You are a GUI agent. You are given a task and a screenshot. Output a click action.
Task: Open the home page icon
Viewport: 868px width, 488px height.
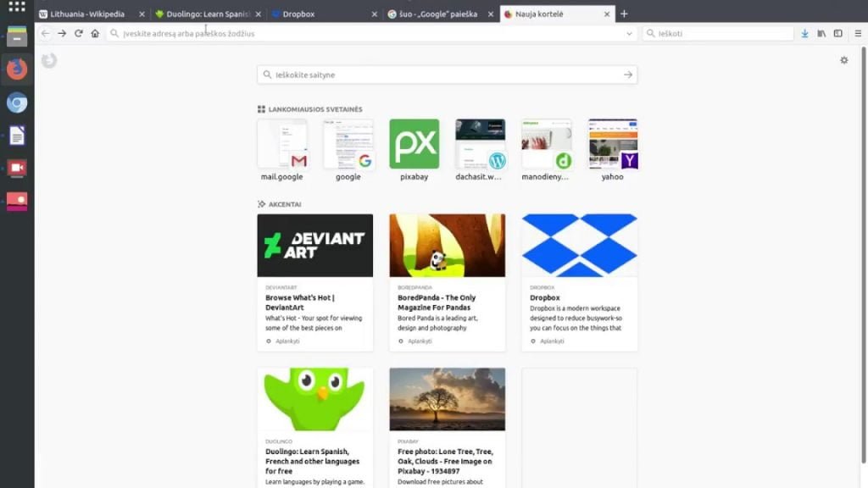(x=95, y=34)
